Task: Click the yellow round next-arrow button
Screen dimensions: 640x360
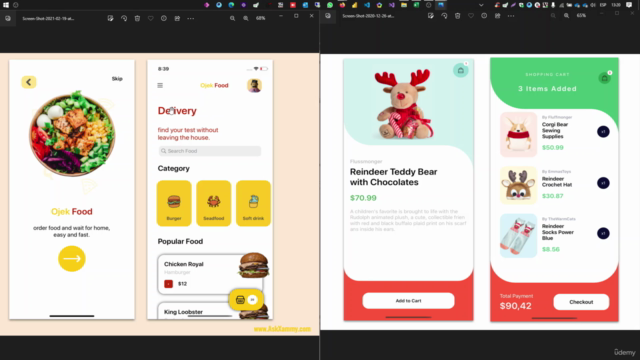Action: [72, 258]
